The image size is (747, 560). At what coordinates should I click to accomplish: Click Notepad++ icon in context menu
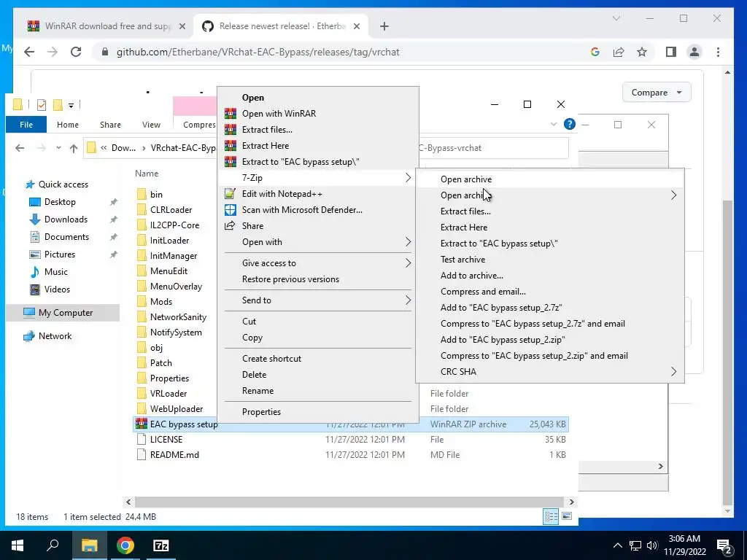coord(231,194)
